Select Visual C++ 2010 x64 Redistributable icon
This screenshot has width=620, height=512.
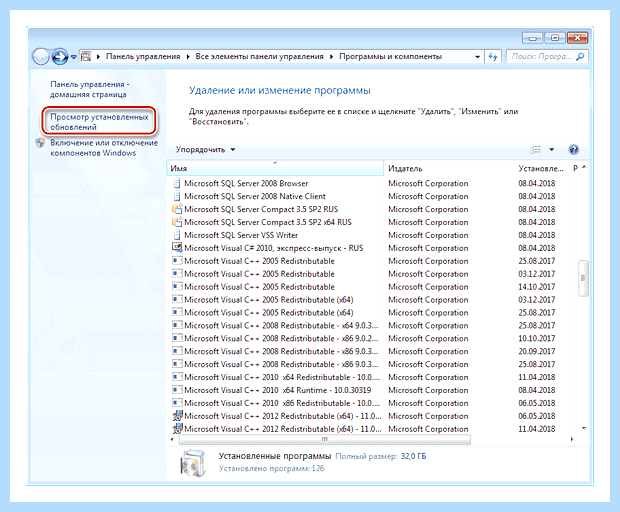click(x=177, y=377)
